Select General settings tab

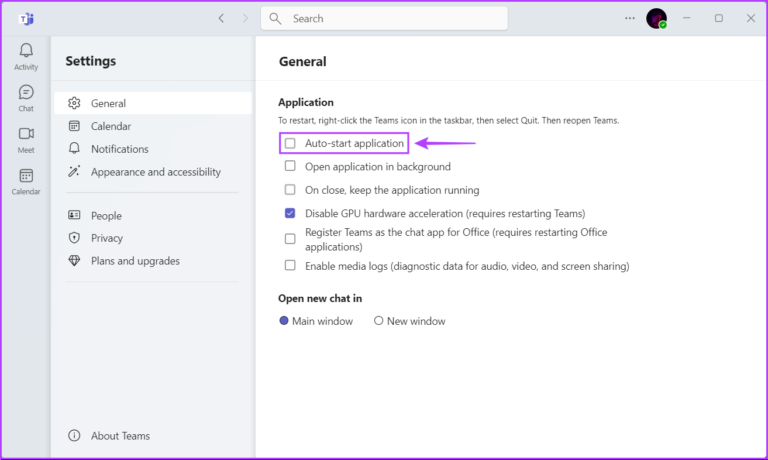coord(153,103)
